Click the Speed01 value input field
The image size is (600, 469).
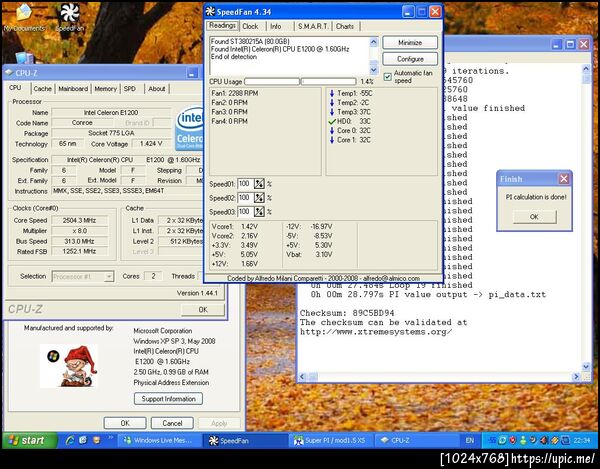coord(245,184)
